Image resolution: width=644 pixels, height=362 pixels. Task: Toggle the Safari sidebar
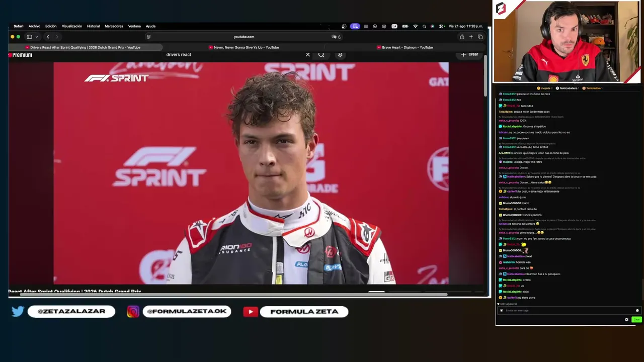[29, 37]
